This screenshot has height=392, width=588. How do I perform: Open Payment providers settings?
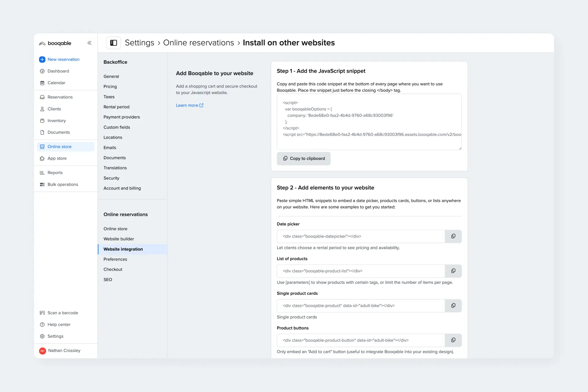[122, 117]
